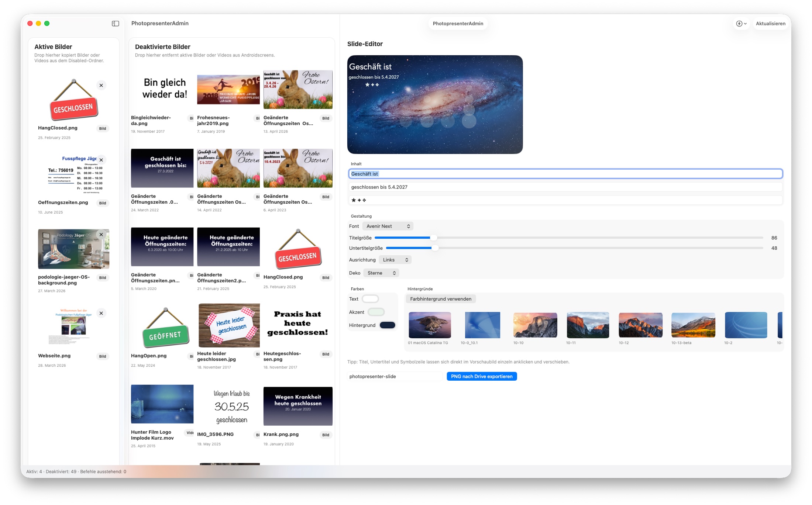
Task: Select Frohesneuesjahr2019.png thumbnail
Action: coord(228,89)
